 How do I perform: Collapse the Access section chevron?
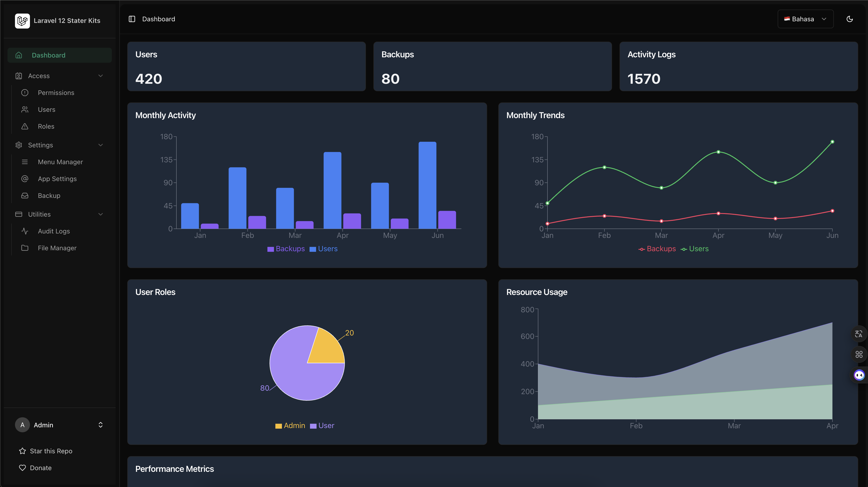point(100,76)
